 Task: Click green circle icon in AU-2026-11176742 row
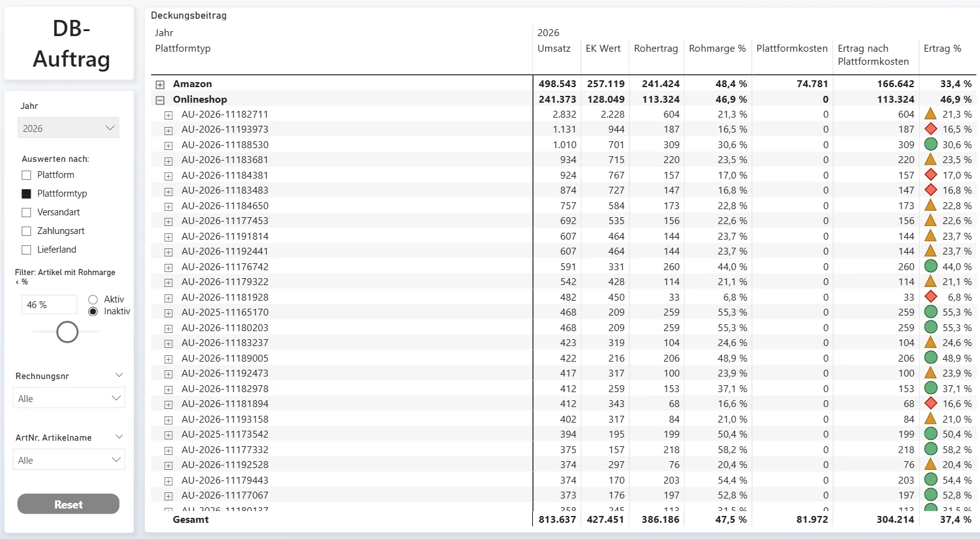tap(931, 266)
